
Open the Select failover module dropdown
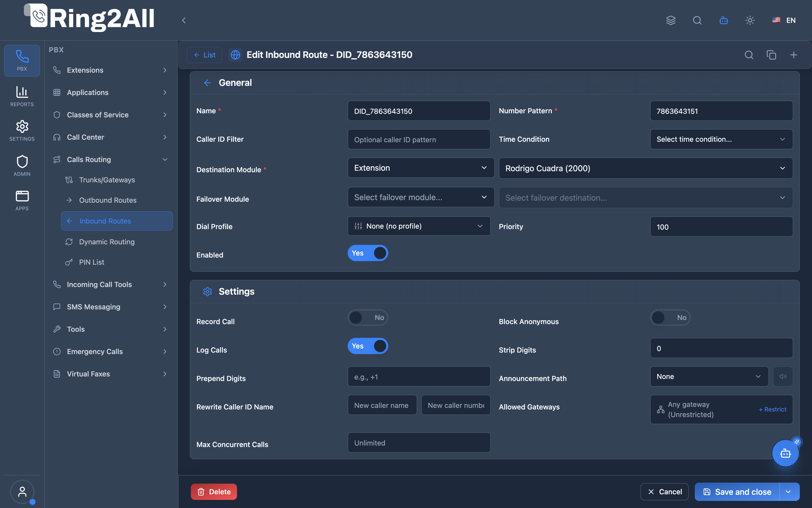click(421, 197)
